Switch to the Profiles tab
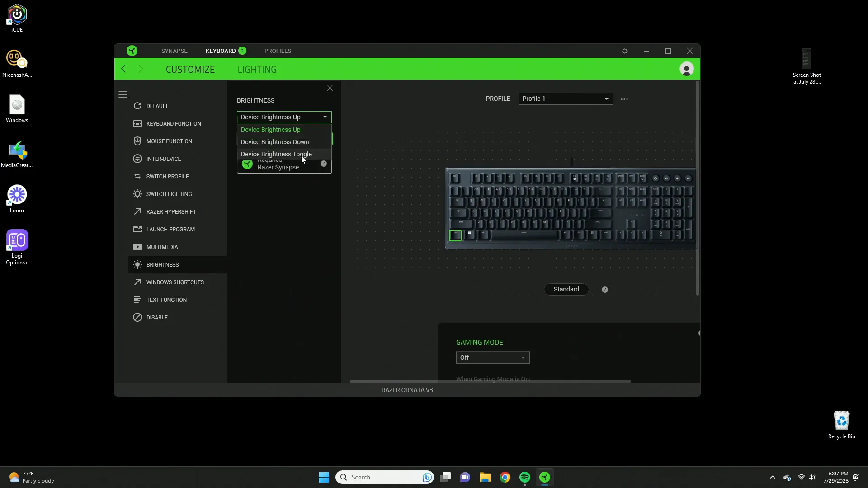This screenshot has width=868, height=488. click(x=278, y=51)
